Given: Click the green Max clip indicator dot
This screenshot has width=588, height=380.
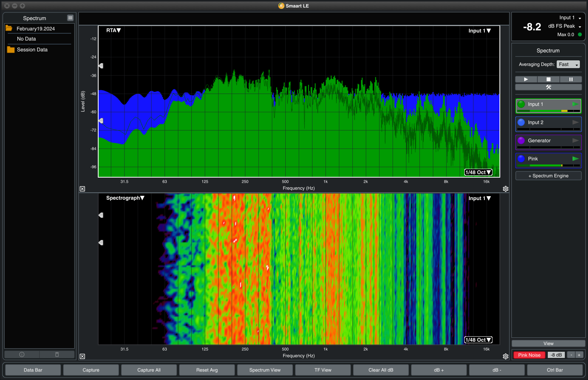Looking at the screenshot, I should [579, 34].
